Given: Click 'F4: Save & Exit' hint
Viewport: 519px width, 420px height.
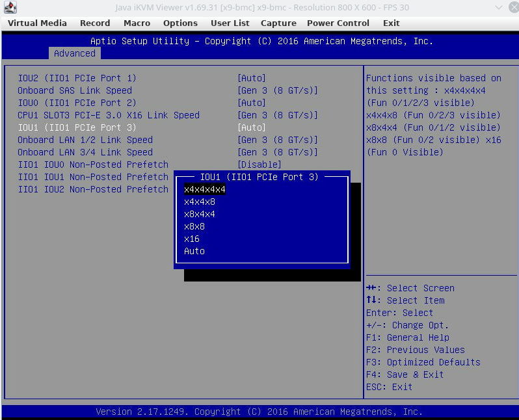Looking at the screenshot, I should 405,374.
